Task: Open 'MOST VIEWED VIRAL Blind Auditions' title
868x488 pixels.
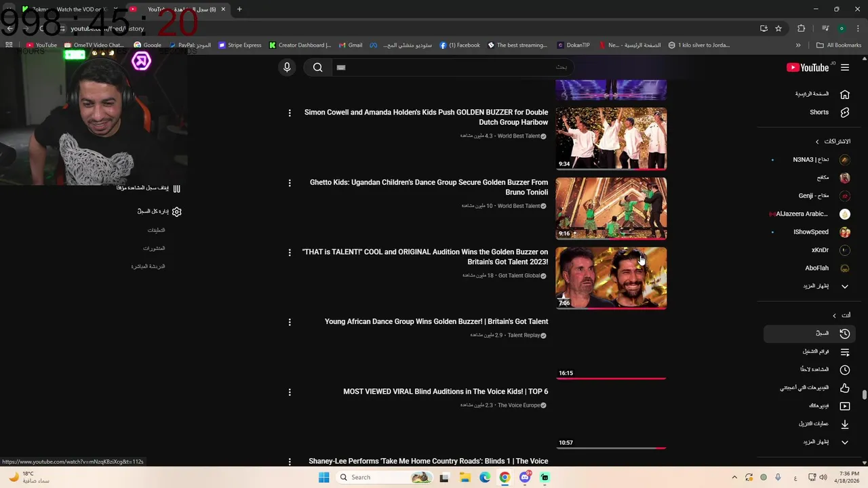Action: (446, 392)
